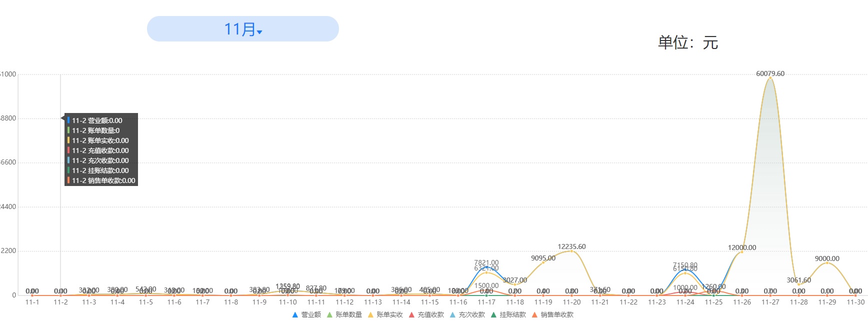Screen dimensions: 868x330
Task: Click the 60079.60 peak data point
Action: pyautogui.click(x=770, y=78)
